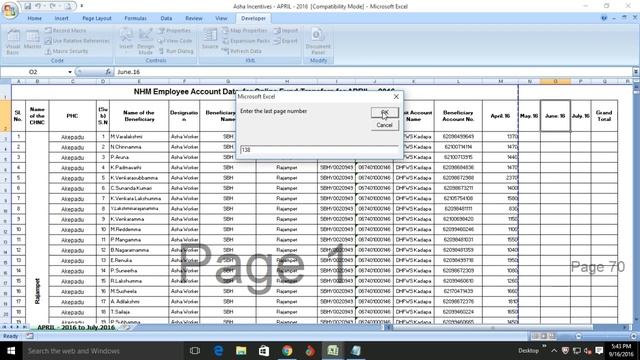Switch to Page Layout view in status bar
The image size is (640, 360).
(543, 336)
